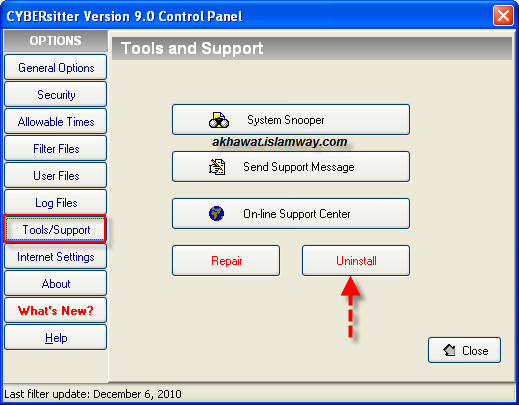Show the About page
Image resolution: width=519 pixels, height=405 pixels.
click(x=56, y=284)
